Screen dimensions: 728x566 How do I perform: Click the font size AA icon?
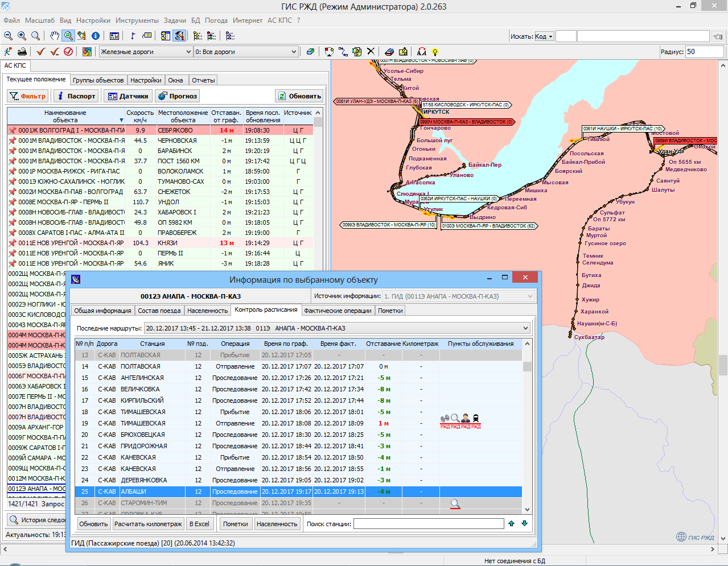click(421, 52)
